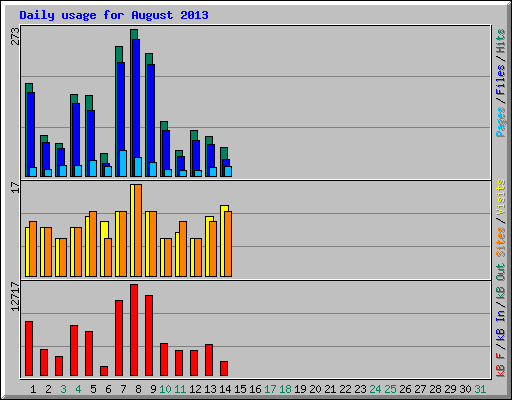Click the Hits legend label
The width and height of the screenshot is (512, 400).
500,41
